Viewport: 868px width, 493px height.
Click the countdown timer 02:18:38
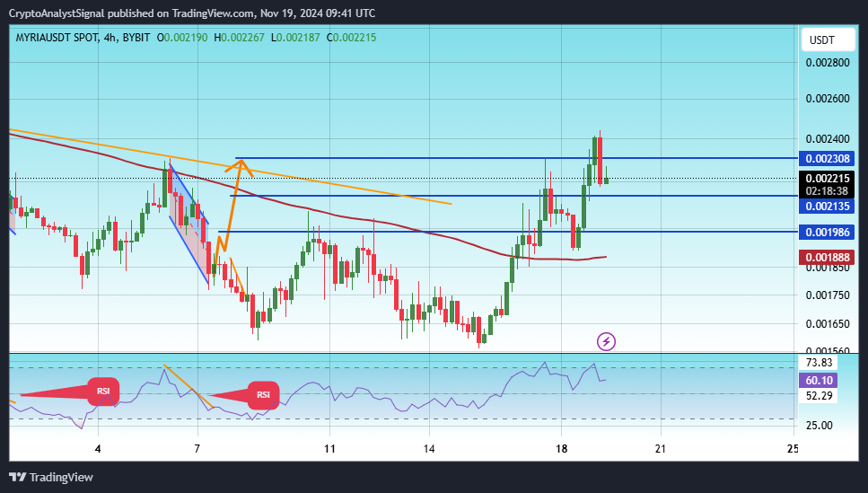pos(827,191)
